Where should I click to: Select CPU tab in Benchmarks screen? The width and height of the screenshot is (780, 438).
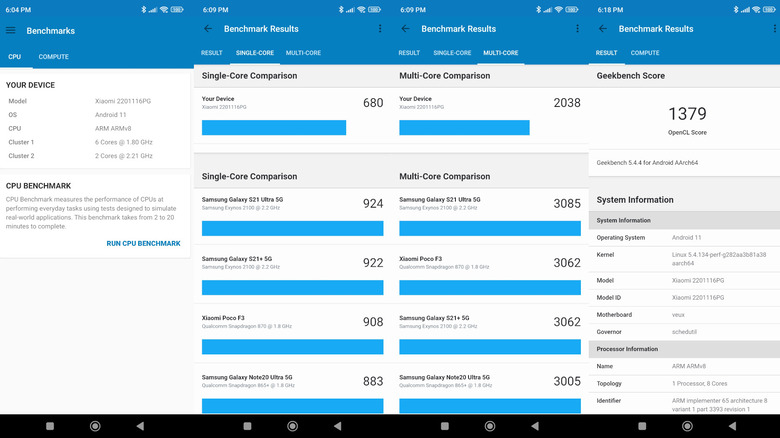tap(14, 57)
